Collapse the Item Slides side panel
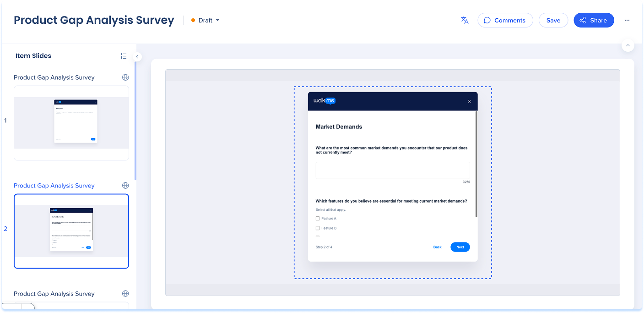The height and width of the screenshot is (313, 644). coord(137,57)
